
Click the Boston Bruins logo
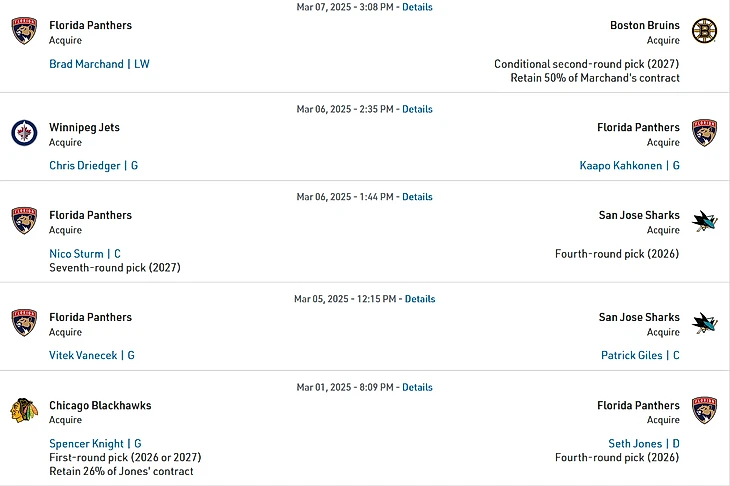point(704,31)
